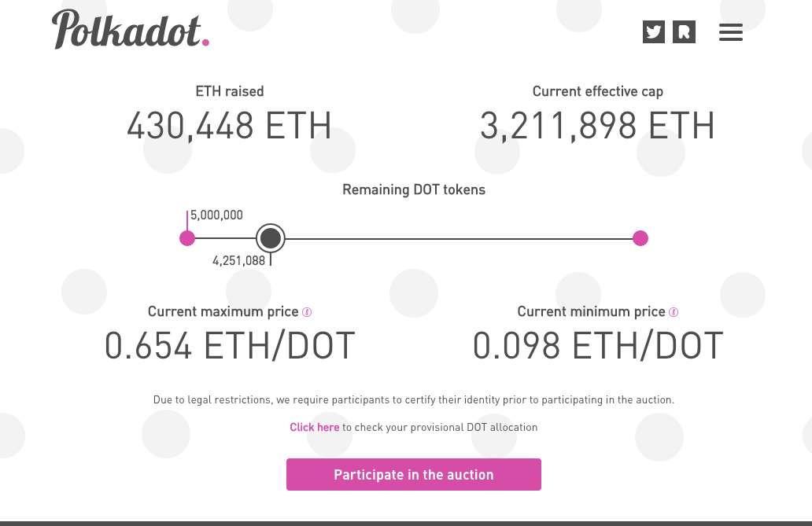812x526 pixels.
Task: Click the 430,448 ETH raised value
Action: coord(229,126)
